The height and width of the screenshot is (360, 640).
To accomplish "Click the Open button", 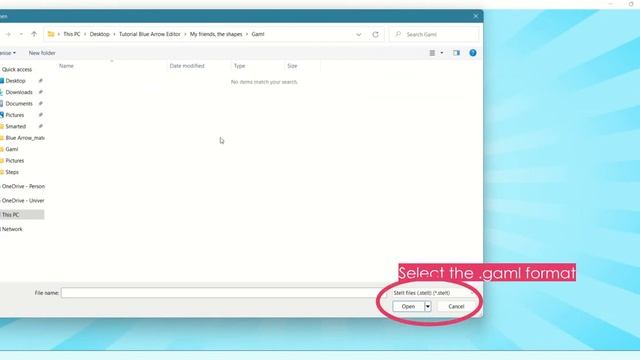I will (408, 307).
